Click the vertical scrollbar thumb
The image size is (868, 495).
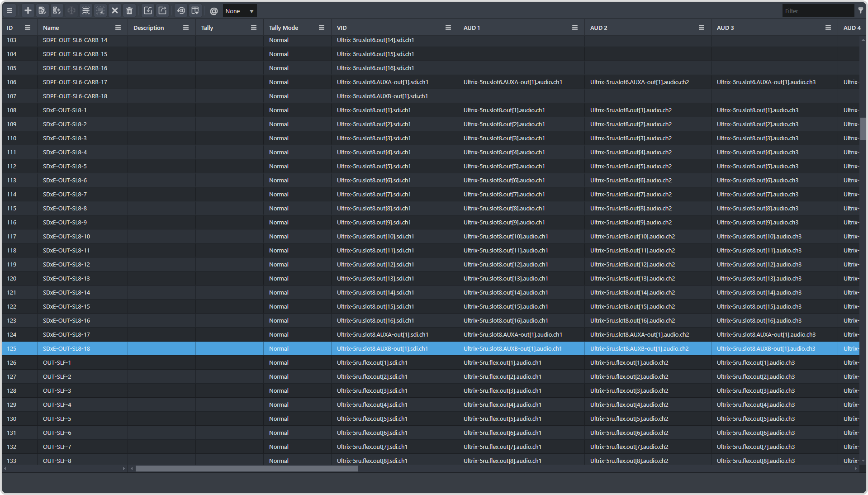863,129
